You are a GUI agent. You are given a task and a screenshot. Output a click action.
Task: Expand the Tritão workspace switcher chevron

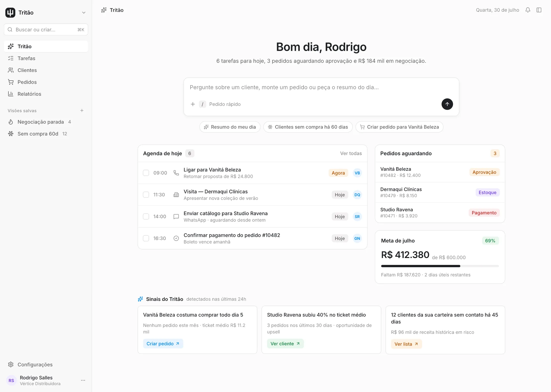coord(84,13)
